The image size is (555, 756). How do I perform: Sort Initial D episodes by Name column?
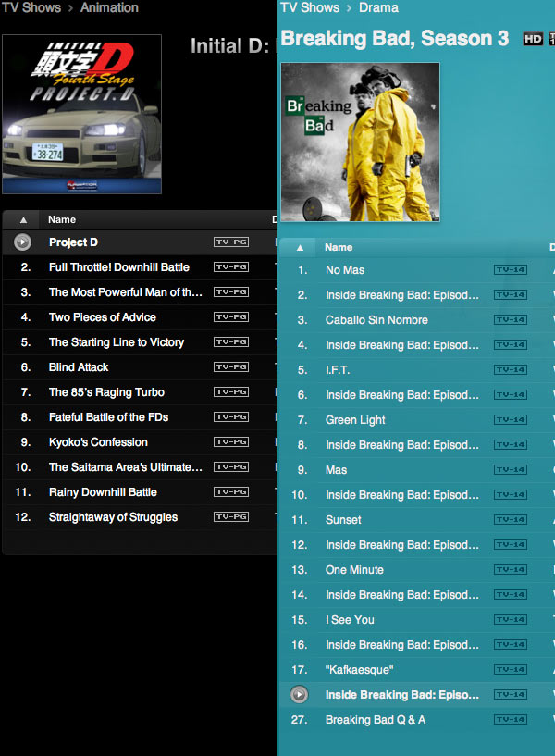pyautogui.click(x=62, y=220)
